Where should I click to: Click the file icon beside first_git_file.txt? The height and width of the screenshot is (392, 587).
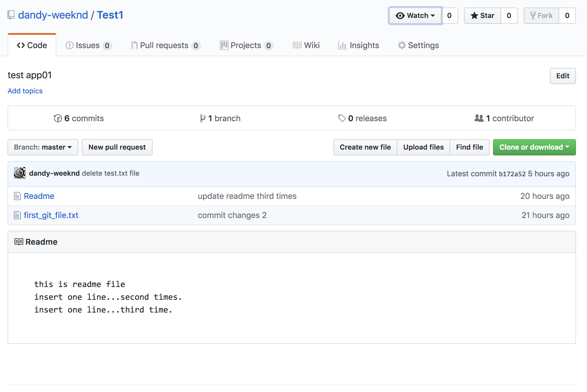(x=17, y=215)
